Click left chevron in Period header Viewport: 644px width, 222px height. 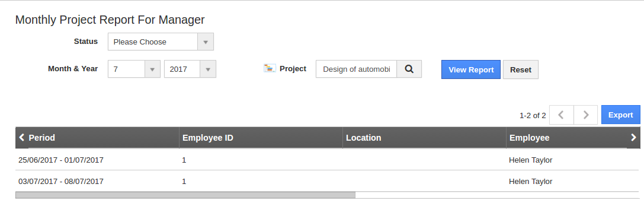22,138
